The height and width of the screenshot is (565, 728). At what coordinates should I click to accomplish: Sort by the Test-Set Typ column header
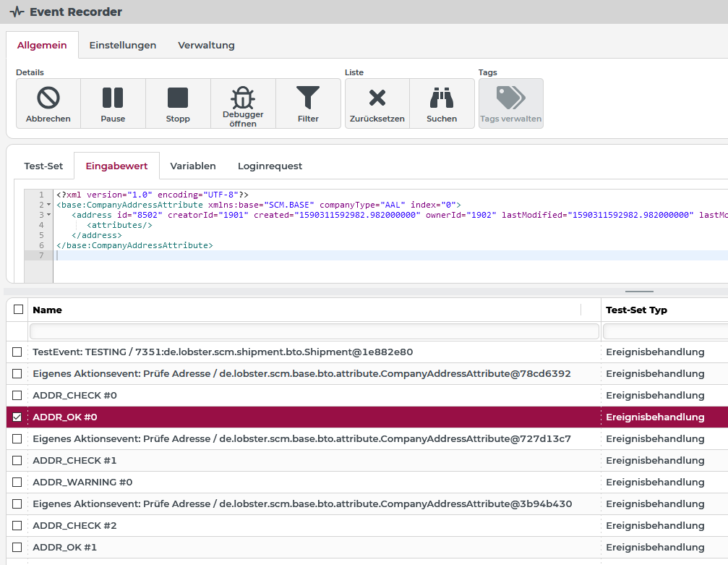coord(636,310)
